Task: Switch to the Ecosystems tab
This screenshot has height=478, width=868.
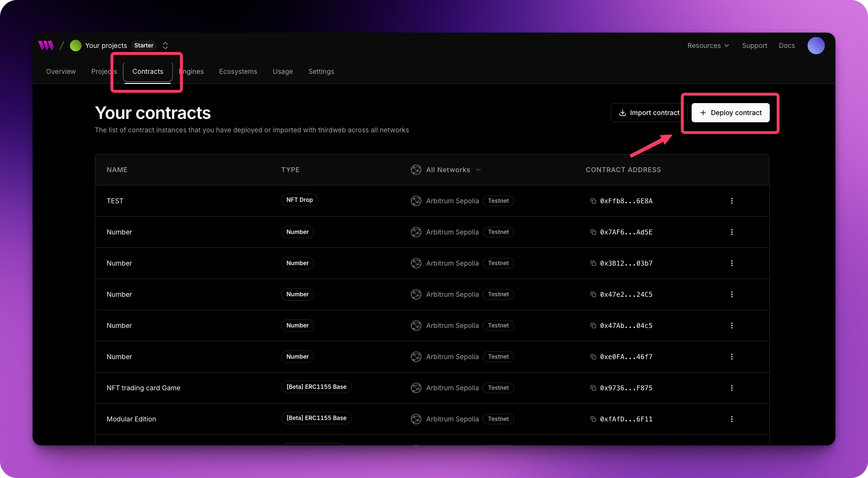Action: [238, 71]
